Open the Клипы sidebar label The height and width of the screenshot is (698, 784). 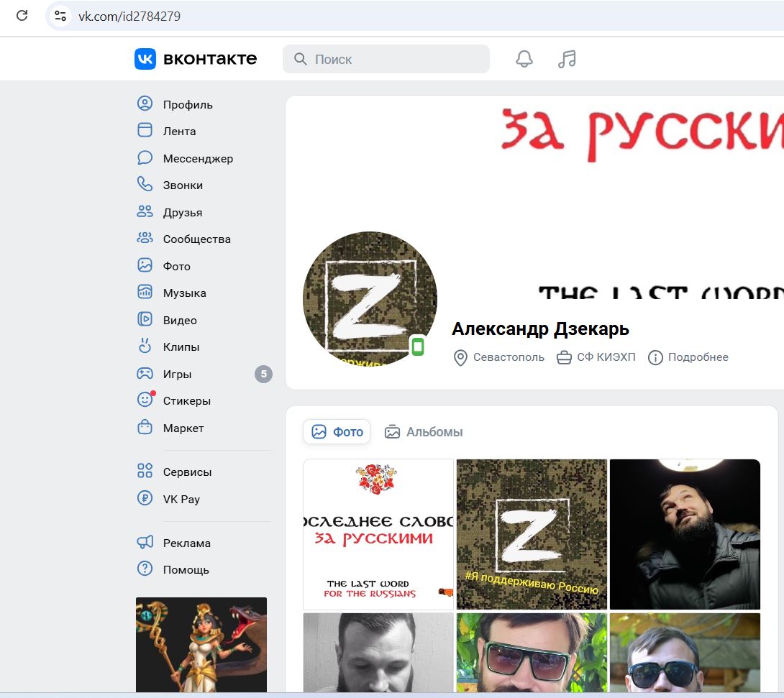[181, 346]
